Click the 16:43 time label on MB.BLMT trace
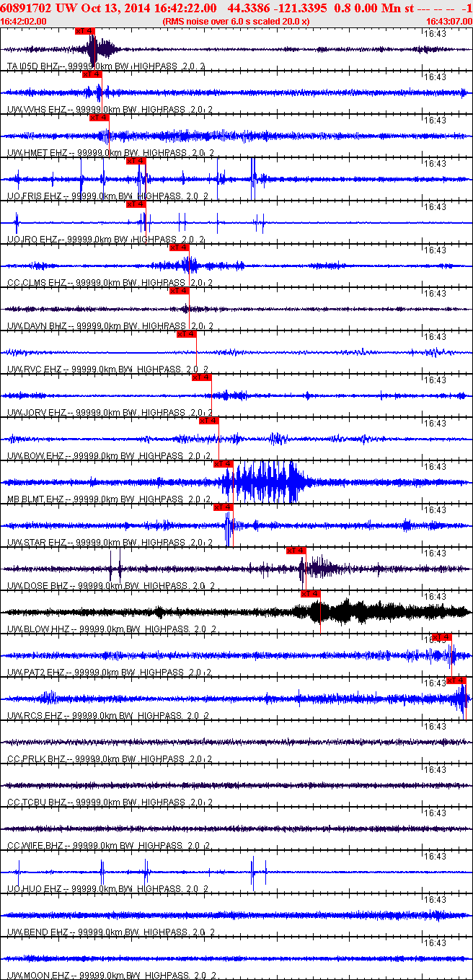Image resolution: width=473 pixels, height=980 pixels. point(434,467)
